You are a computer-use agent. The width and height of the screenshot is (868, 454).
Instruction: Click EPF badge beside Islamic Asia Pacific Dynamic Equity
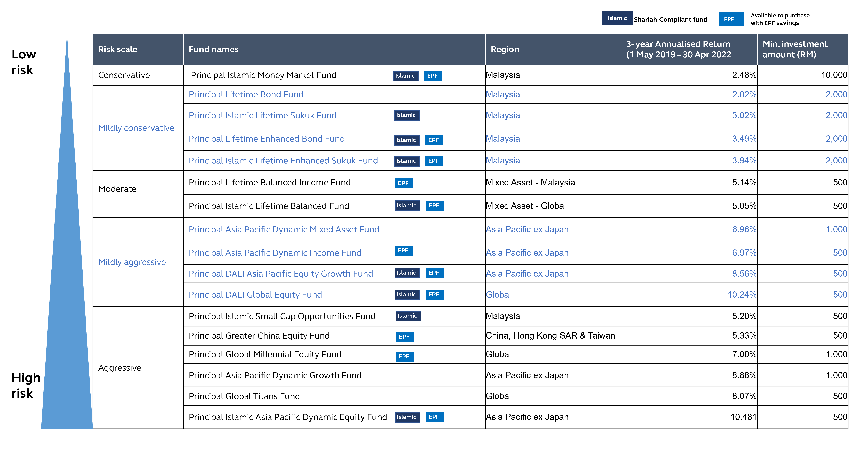434,417
